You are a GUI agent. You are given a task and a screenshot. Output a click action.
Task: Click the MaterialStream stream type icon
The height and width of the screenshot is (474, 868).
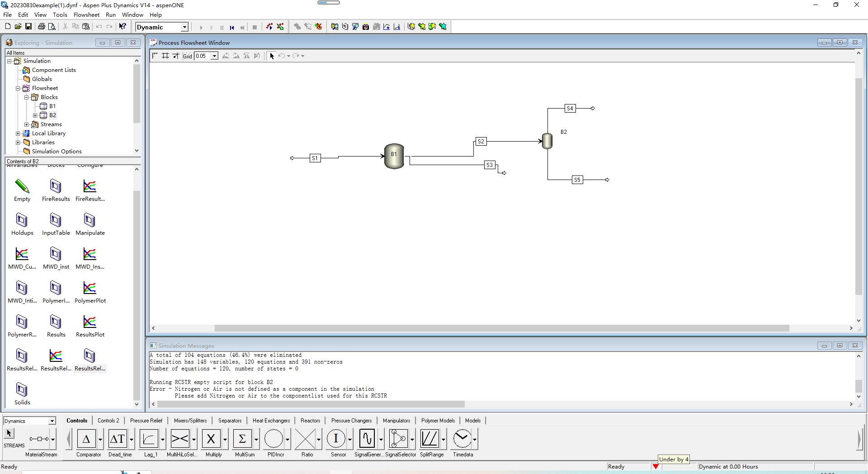[39, 439]
